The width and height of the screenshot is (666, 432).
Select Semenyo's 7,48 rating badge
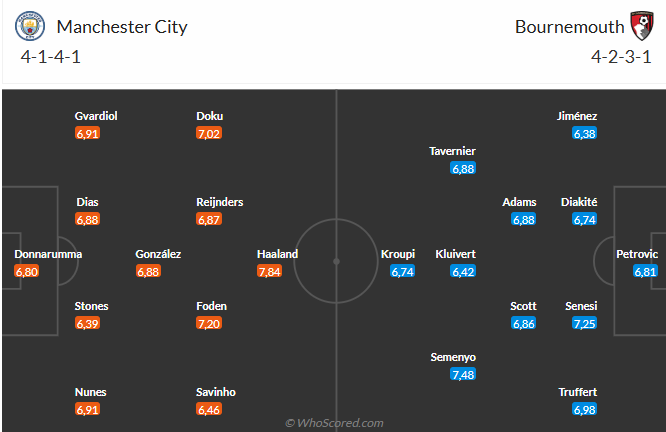(x=463, y=375)
